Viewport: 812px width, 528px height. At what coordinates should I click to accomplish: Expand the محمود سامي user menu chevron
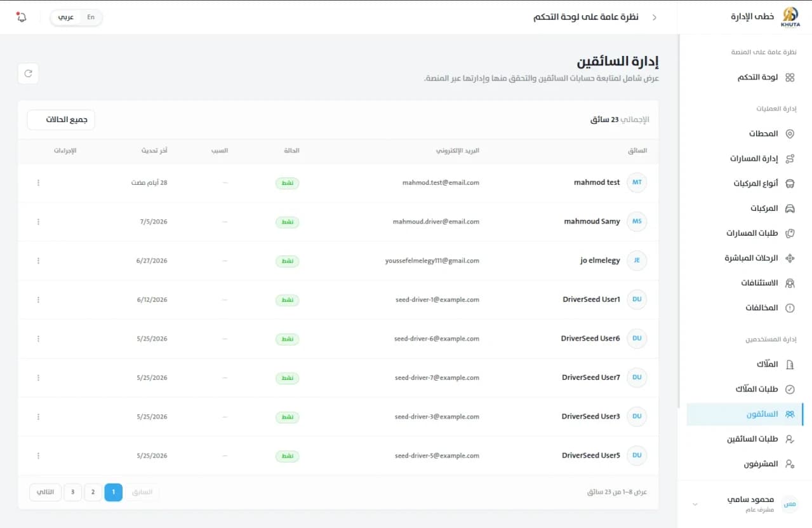695,504
